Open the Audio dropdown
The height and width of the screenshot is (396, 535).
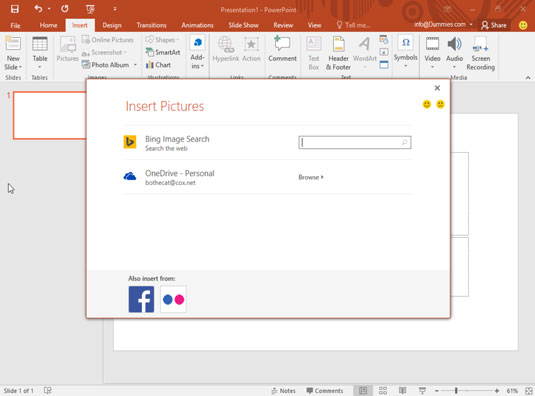click(x=454, y=53)
